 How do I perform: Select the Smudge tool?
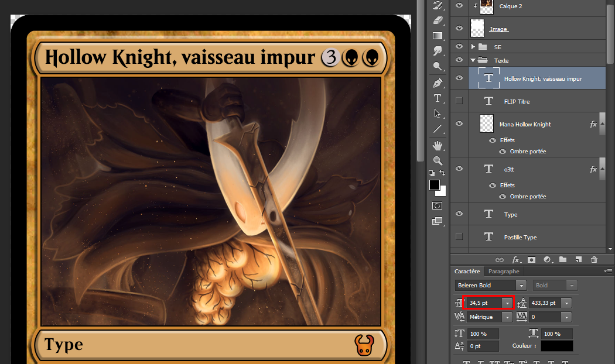click(438, 50)
